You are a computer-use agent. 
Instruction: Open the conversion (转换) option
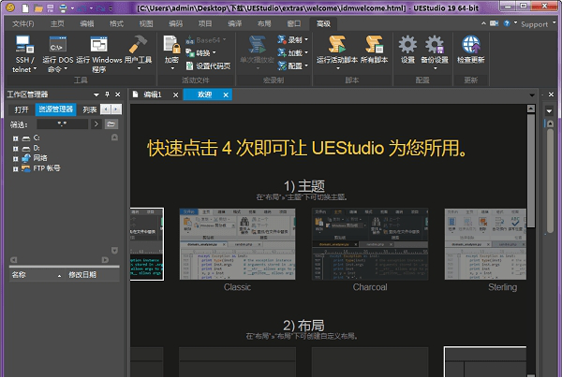[x=200, y=53]
